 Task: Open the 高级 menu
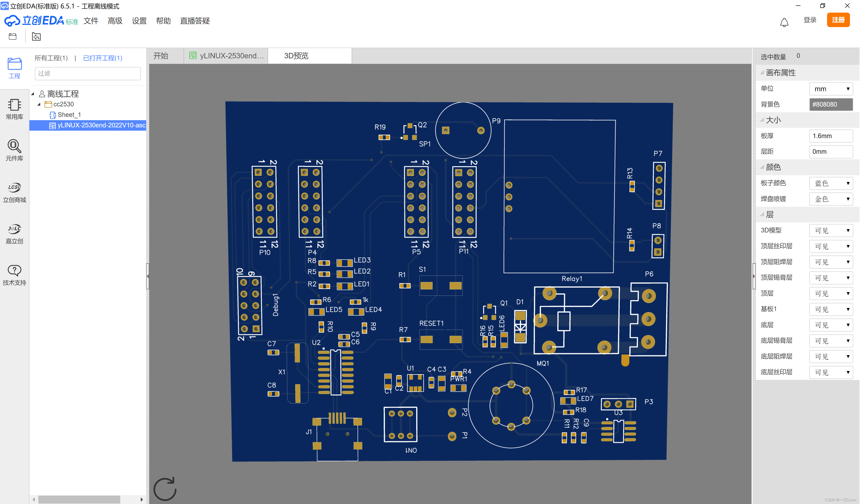click(115, 21)
